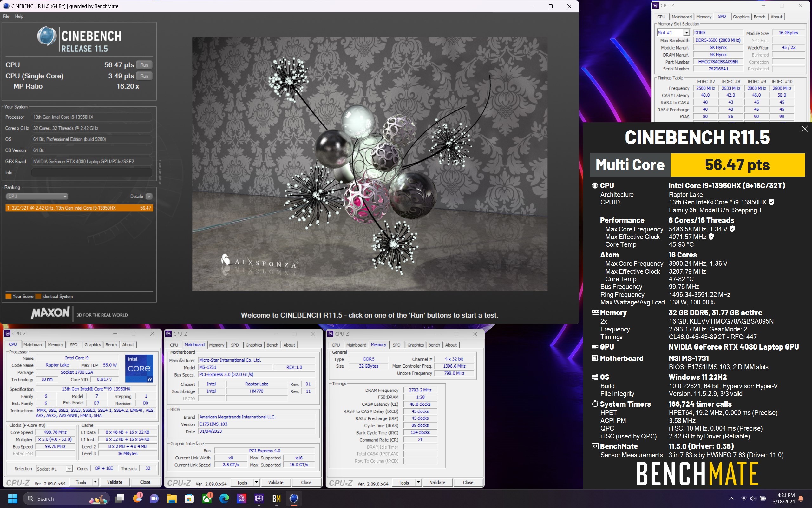Click the Cinebench title bar app icon
Viewport: 812px width, 508px height.
[6, 6]
